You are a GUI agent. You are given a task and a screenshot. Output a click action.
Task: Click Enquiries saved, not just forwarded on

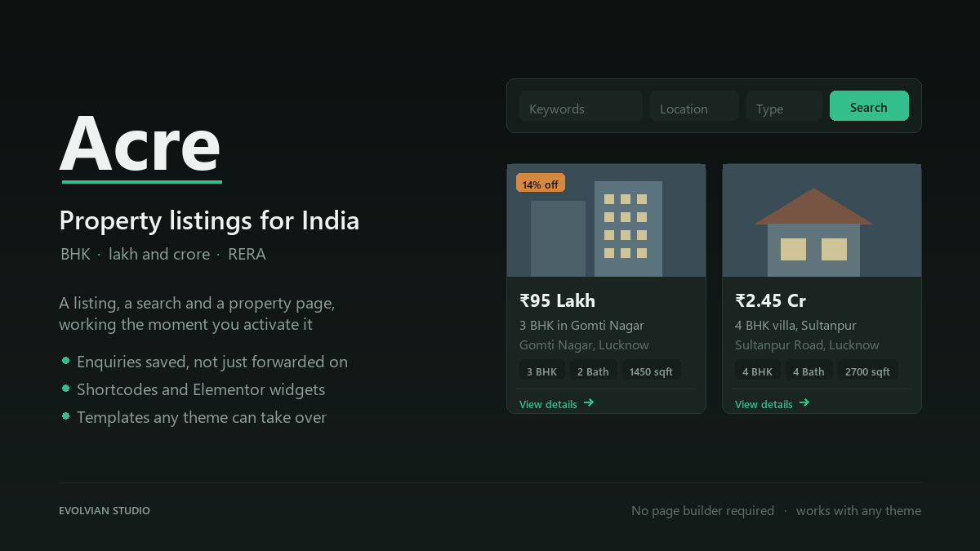[x=212, y=362]
